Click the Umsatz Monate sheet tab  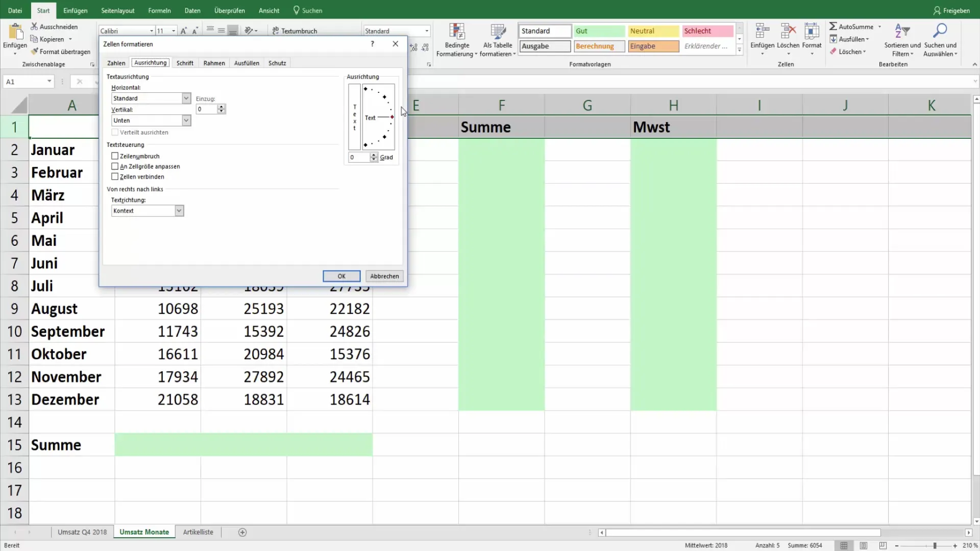pyautogui.click(x=143, y=532)
